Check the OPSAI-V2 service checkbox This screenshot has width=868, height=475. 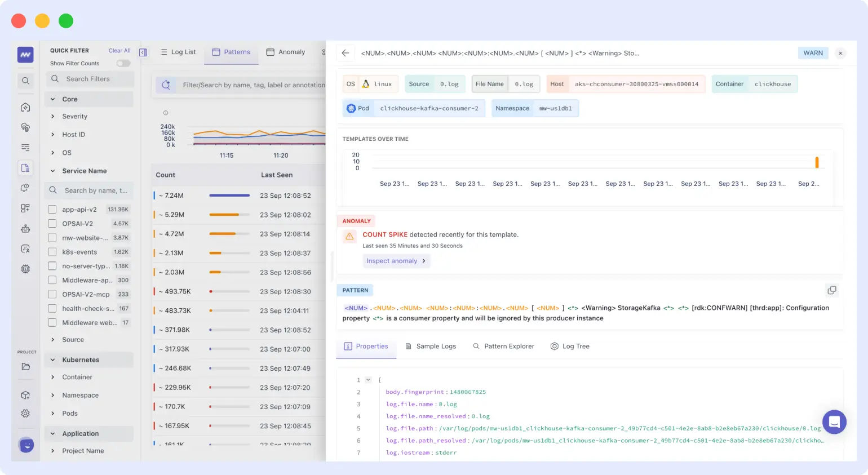pyautogui.click(x=52, y=223)
